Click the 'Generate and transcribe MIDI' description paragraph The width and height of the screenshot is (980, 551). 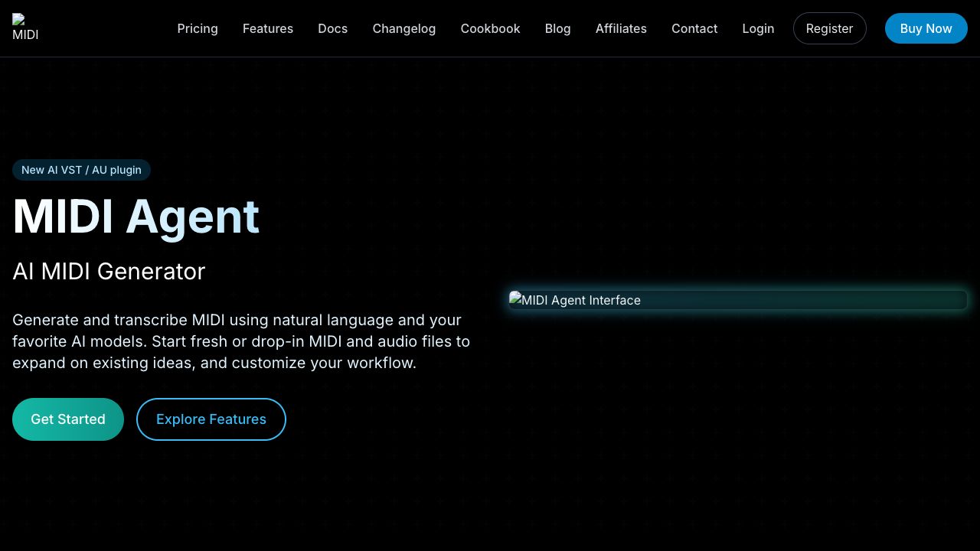click(x=241, y=341)
